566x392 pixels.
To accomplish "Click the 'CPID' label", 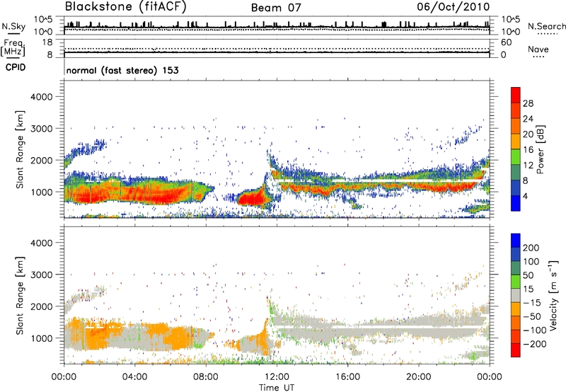I will (16, 67).
